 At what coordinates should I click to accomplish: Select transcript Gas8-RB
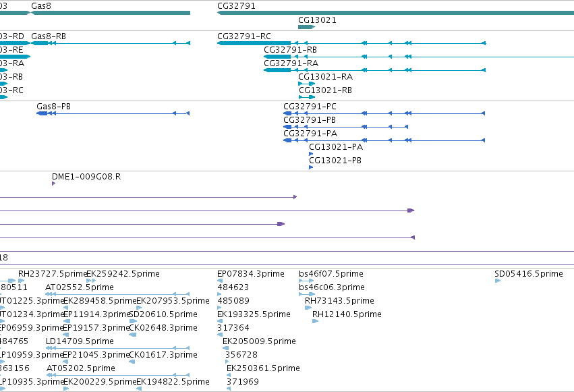111,43
